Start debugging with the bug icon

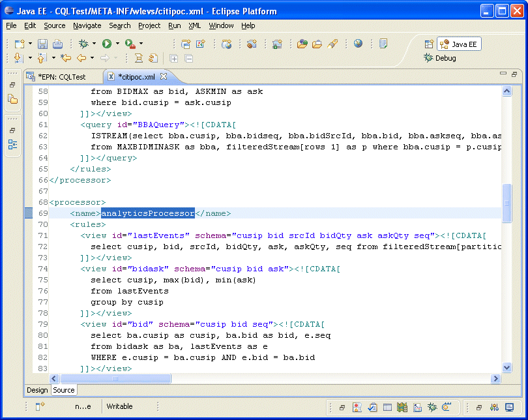[83, 44]
